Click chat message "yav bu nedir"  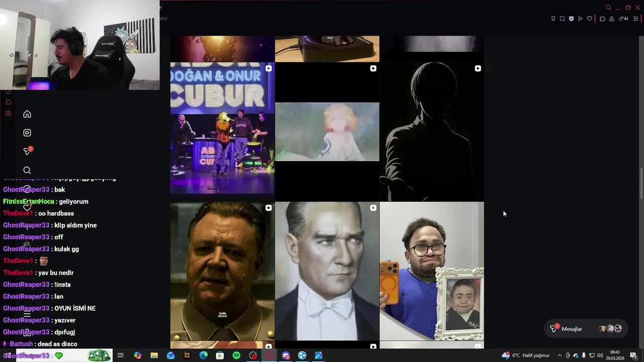pos(56,273)
